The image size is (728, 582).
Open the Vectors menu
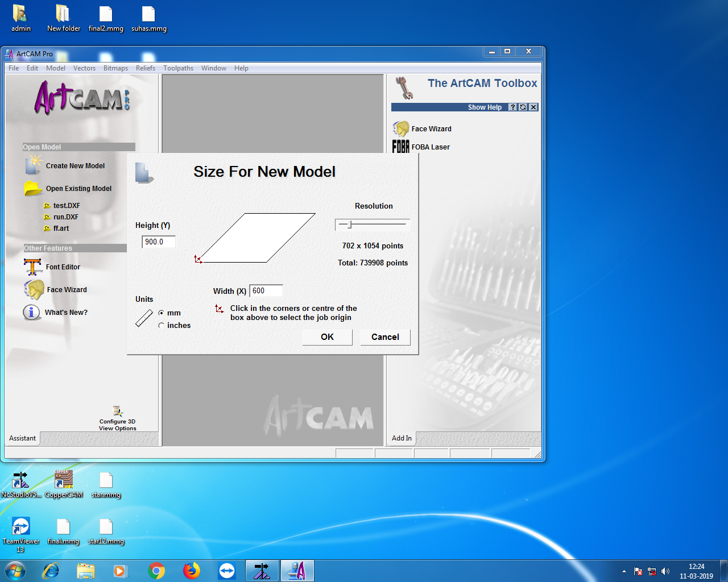pos(84,68)
